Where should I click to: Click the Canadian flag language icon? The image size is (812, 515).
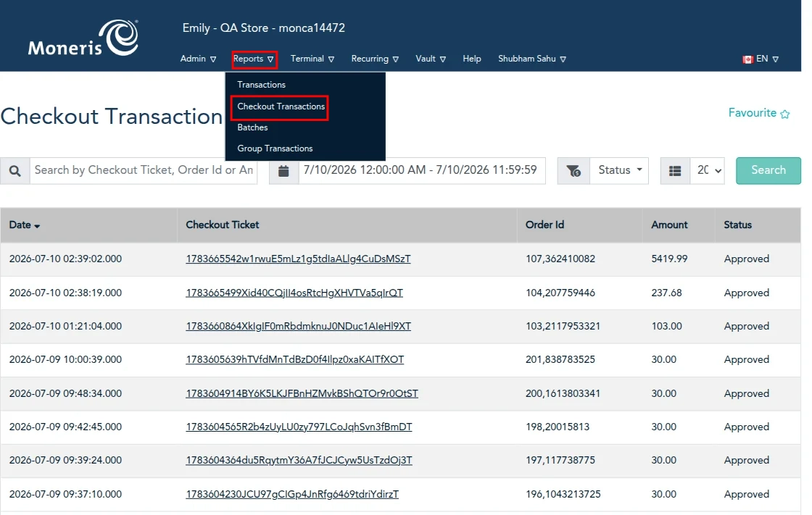pyautogui.click(x=747, y=59)
